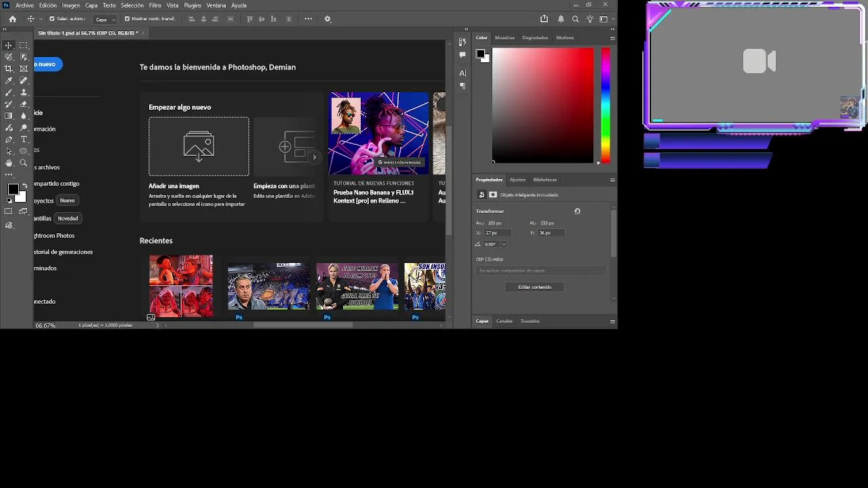Open the Comments panel icon

click(x=462, y=55)
